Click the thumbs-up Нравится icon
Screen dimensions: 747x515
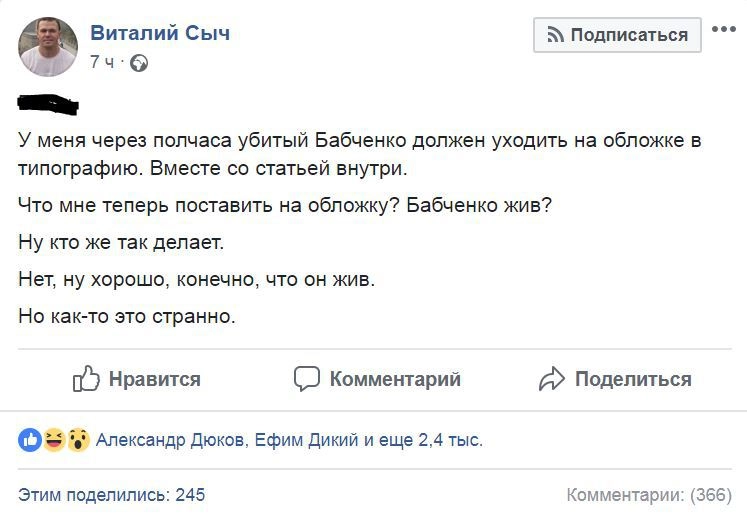tap(87, 379)
